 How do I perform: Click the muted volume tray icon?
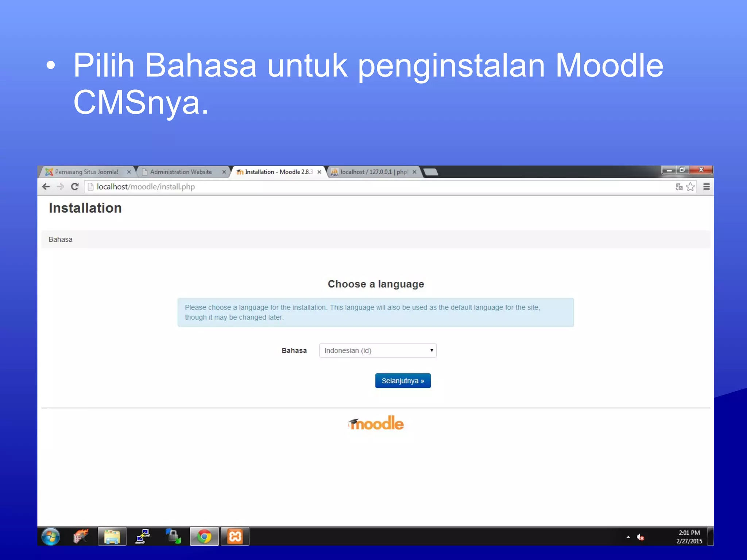pos(640,537)
